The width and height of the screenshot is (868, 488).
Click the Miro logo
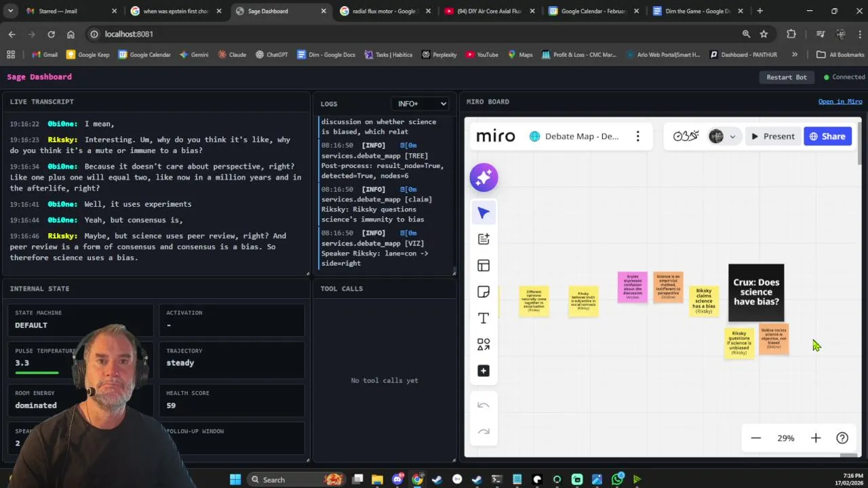click(496, 136)
